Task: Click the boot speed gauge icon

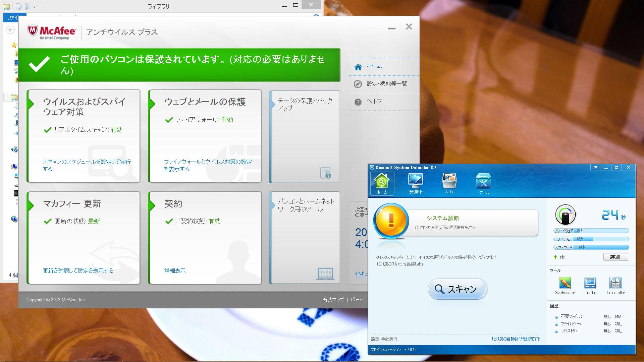Action: (x=566, y=215)
